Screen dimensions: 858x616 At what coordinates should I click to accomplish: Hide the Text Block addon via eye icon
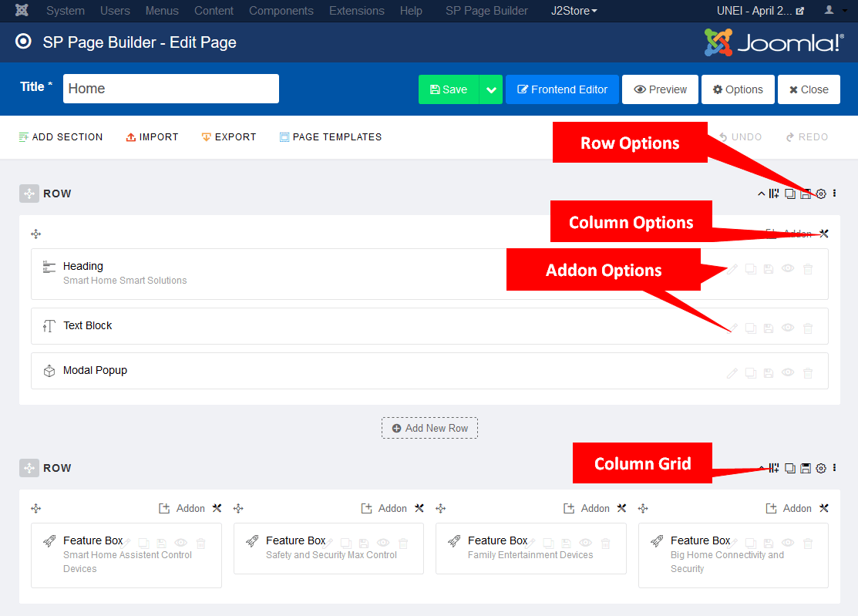point(788,328)
